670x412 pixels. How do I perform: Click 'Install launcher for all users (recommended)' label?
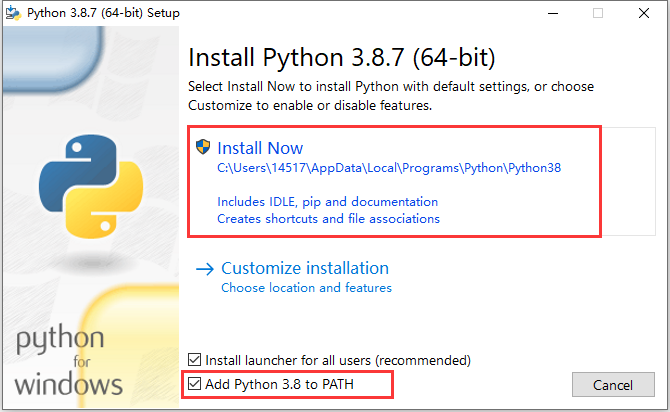[338, 360]
